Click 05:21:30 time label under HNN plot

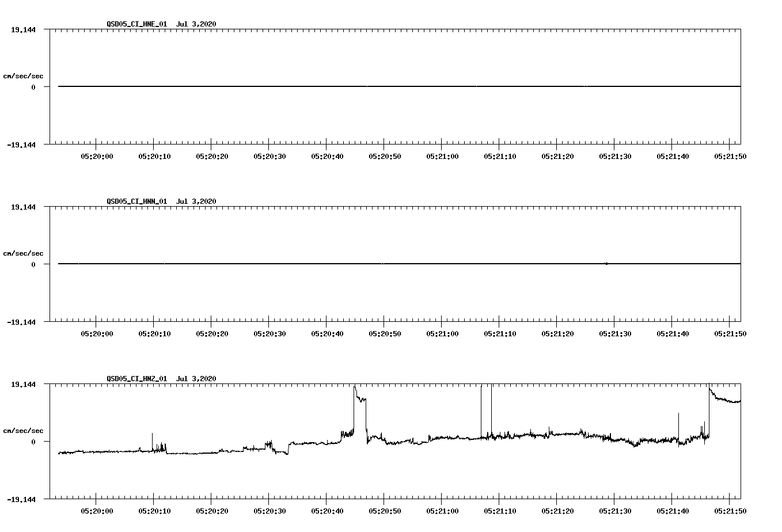(615, 333)
